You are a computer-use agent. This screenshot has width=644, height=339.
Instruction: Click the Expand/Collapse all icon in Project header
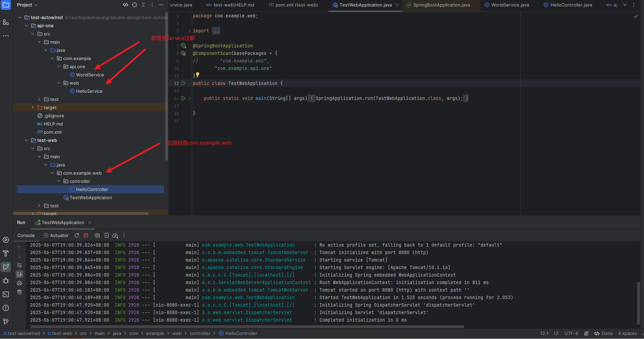click(x=126, y=5)
